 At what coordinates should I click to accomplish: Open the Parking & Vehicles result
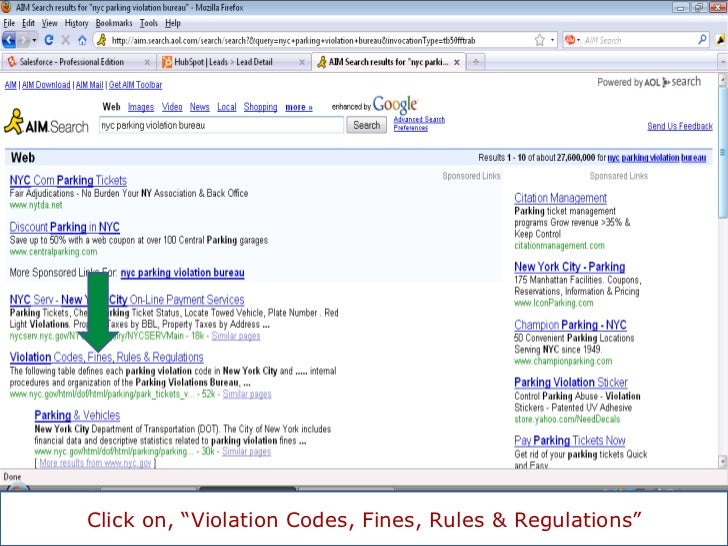(x=77, y=415)
